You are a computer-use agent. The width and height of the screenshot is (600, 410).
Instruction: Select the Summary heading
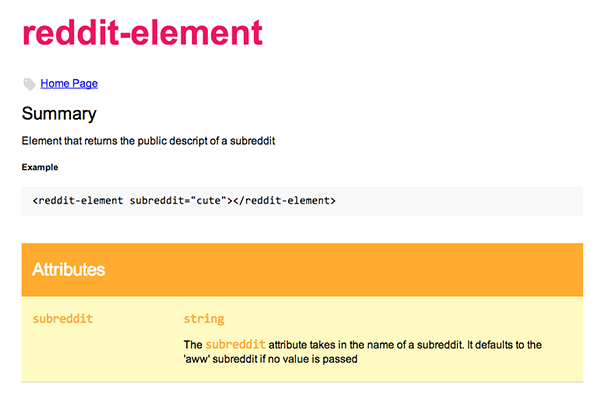[59, 114]
